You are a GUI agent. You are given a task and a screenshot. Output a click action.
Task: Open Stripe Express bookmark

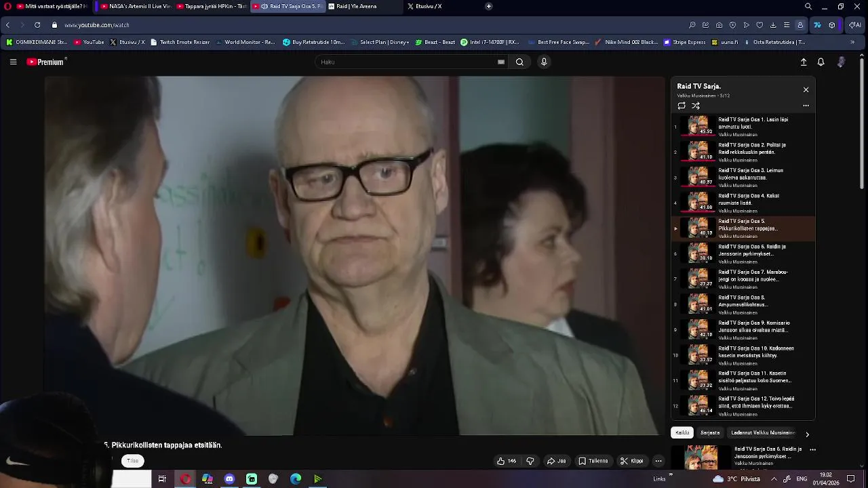point(685,42)
